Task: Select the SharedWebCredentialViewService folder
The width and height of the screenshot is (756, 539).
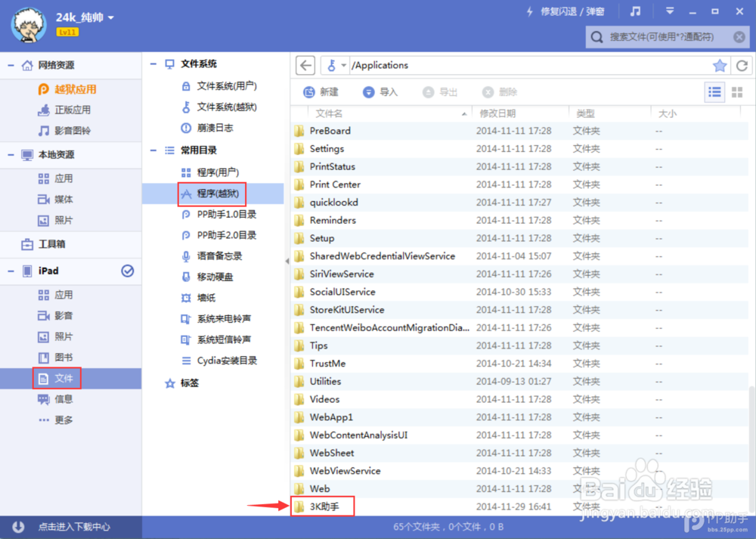Action: pyautogui.click(x=383, y=256)
